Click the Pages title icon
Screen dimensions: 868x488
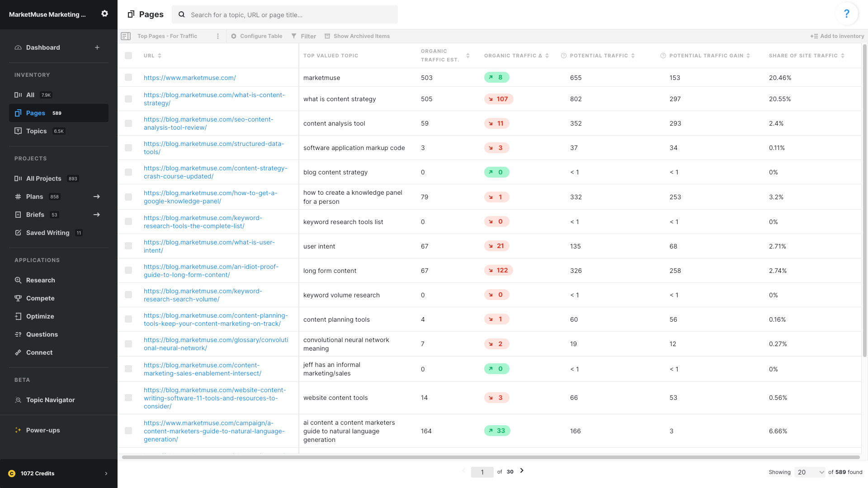pyautogui.click(x=131, y=14)
